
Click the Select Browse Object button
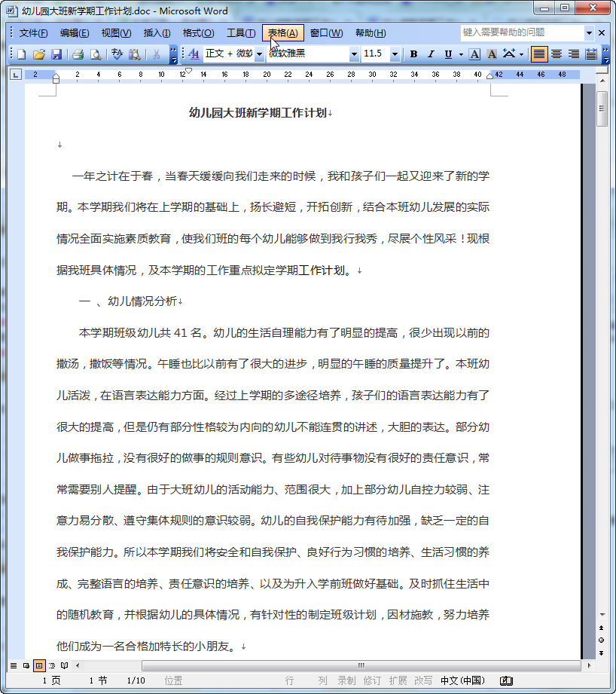pos(601,640)
